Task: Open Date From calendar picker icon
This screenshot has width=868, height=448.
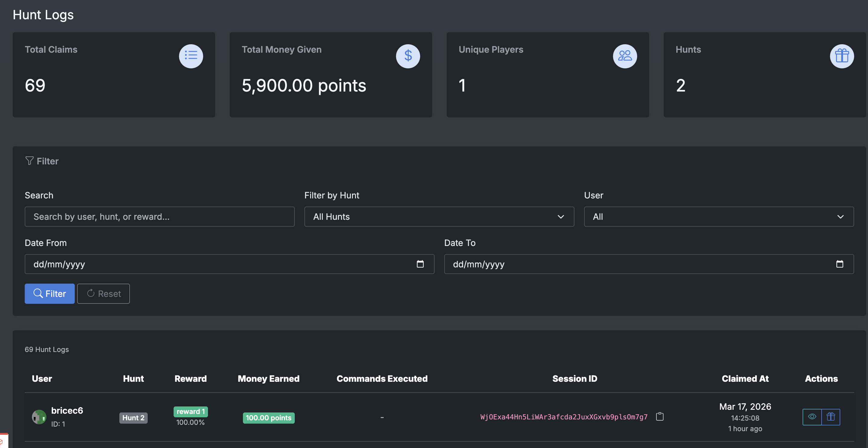Action: 420,264
